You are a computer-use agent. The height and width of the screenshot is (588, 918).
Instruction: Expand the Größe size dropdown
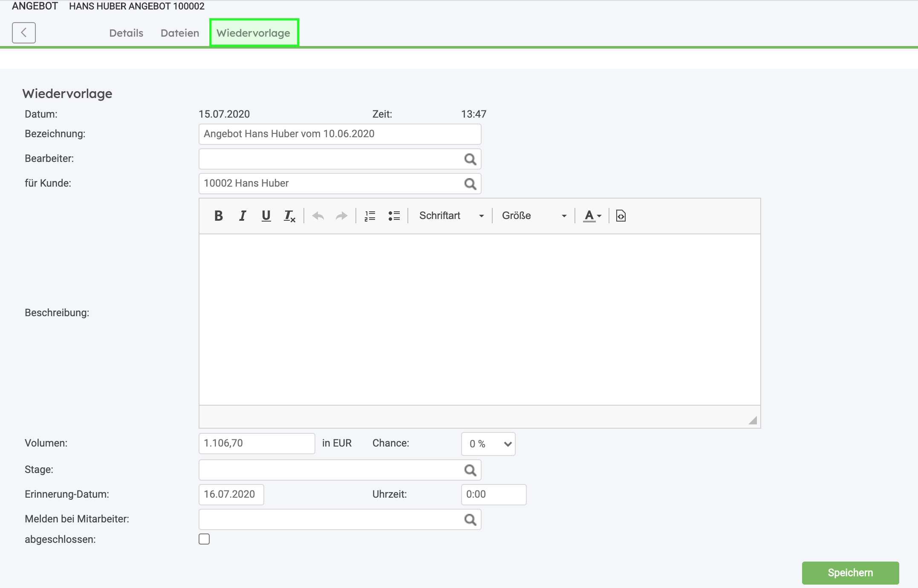tap(534, 216)
